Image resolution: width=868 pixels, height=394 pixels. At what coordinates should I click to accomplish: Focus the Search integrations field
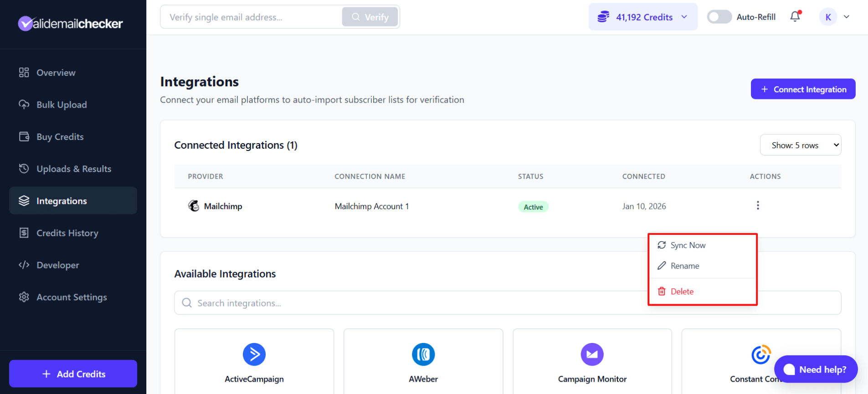(508, 303)
